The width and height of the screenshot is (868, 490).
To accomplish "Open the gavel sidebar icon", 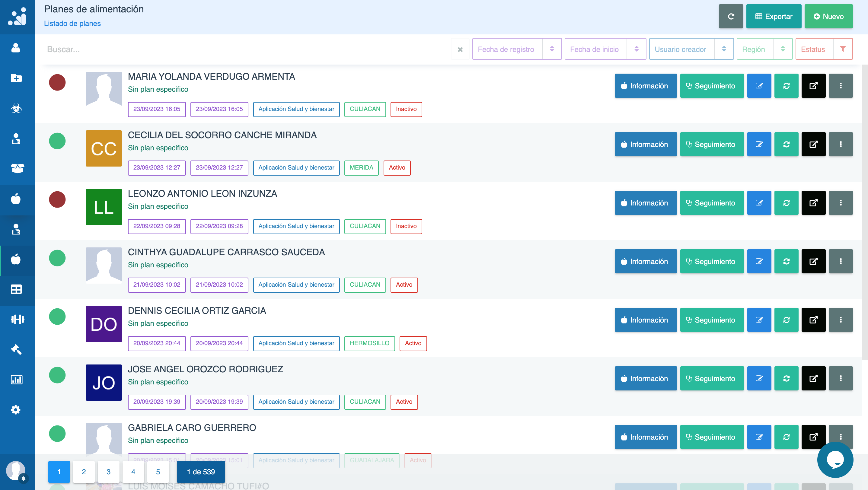I will pos(16,349).
